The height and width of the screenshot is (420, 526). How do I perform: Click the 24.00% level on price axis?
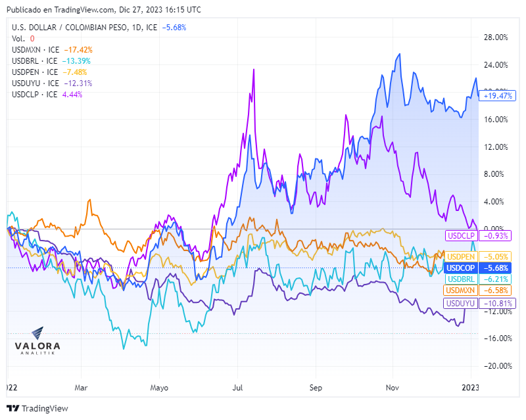coord(496,65)
